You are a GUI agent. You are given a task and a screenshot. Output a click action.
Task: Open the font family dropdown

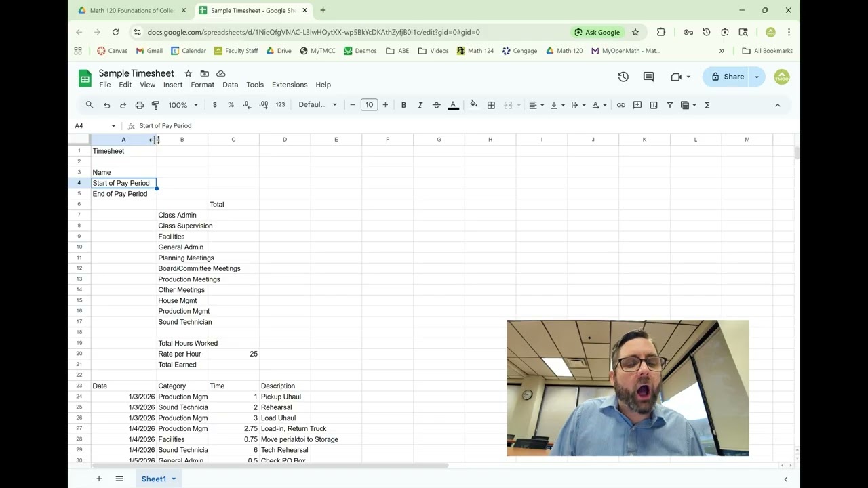tap(318, 105)
